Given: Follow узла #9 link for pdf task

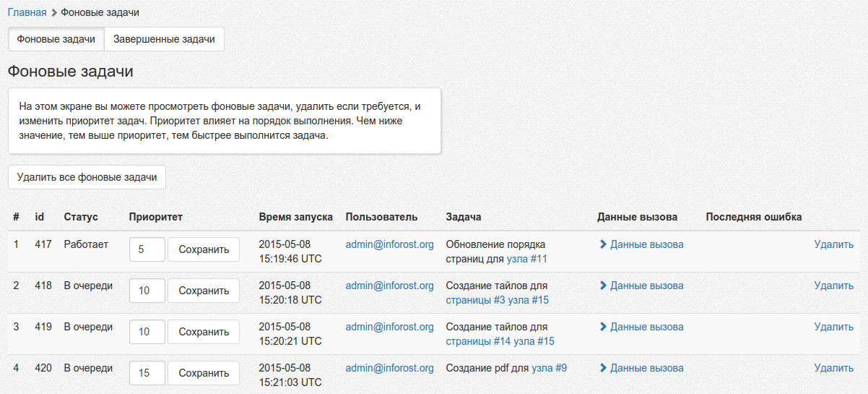Looking at the screenshot, I should click(549, 368).
